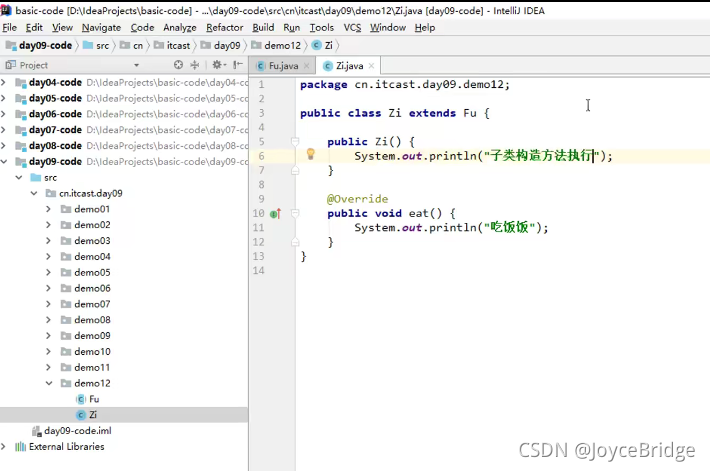Expand External Libraries node
The image size is (710, 471).
pos(4,447)
